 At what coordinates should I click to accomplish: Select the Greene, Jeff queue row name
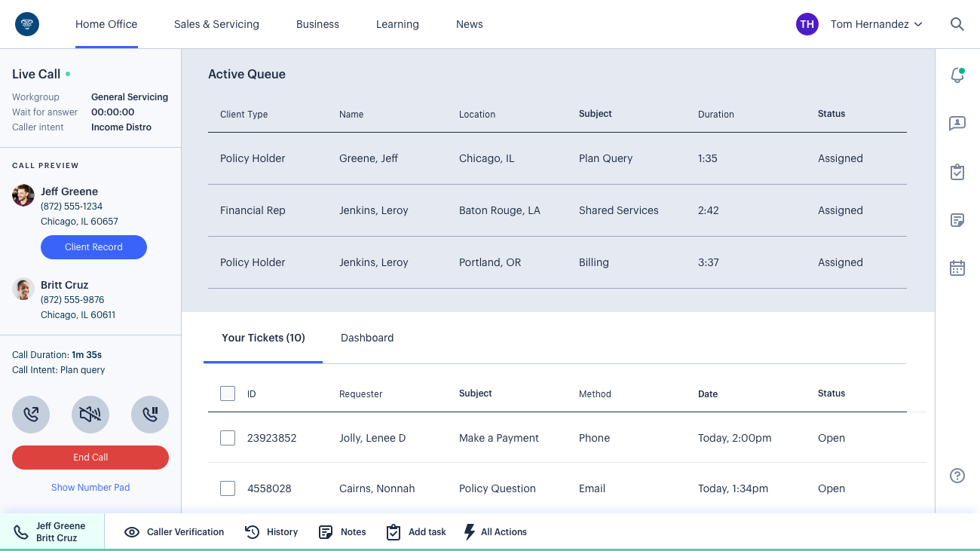point(369,158)
